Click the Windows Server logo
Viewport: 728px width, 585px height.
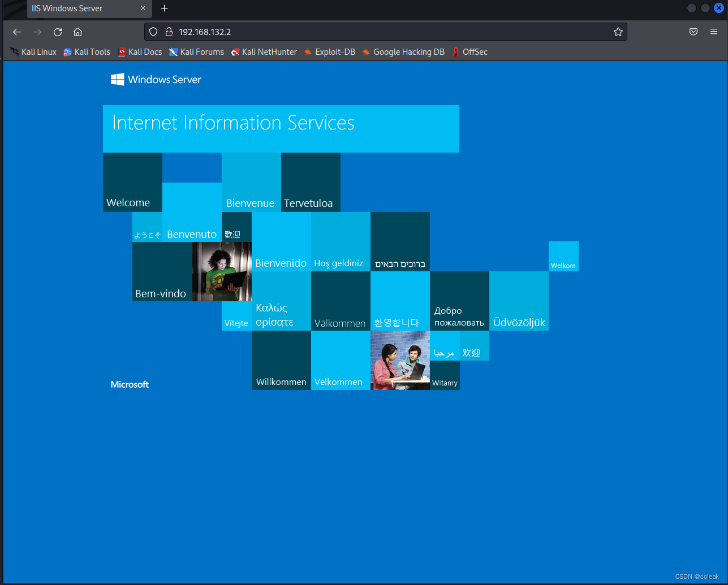tap(156, 80)
